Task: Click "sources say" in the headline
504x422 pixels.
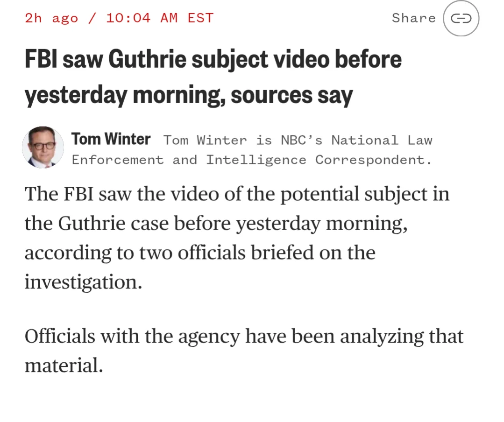Action: (291, 95)
